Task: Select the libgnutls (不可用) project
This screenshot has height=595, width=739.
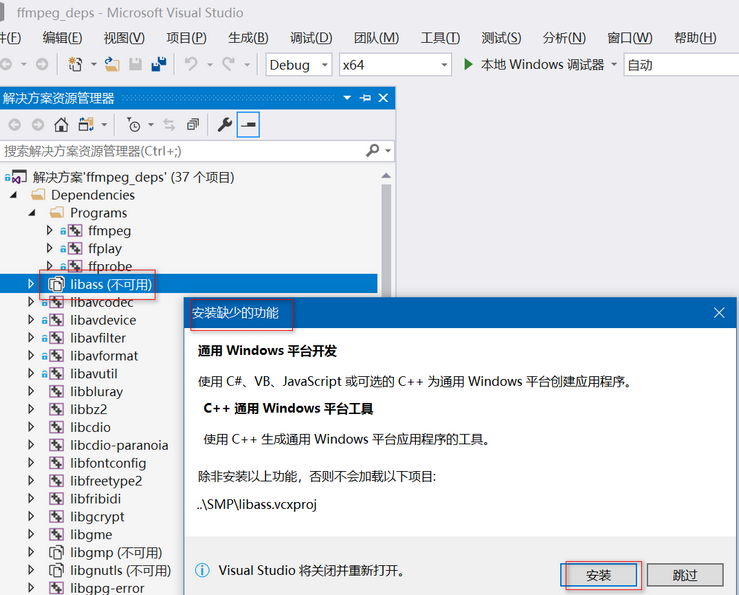Action: 121,570
